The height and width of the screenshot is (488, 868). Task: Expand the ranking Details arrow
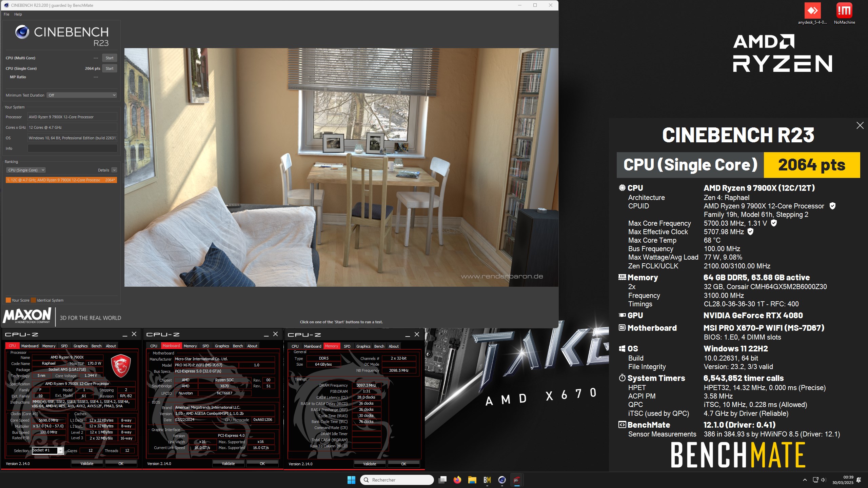click(114, 170)
